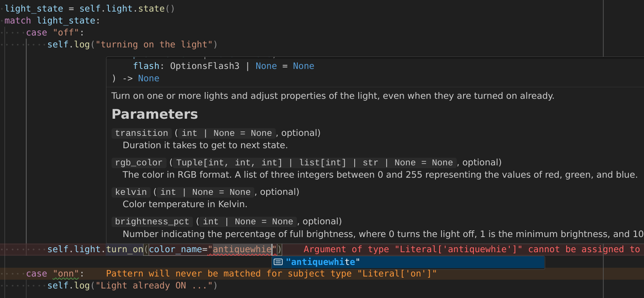The height and width of the screenshot is (298, 644).
Task: Click the kelvin parameter name
Action: tap(131, 192)
